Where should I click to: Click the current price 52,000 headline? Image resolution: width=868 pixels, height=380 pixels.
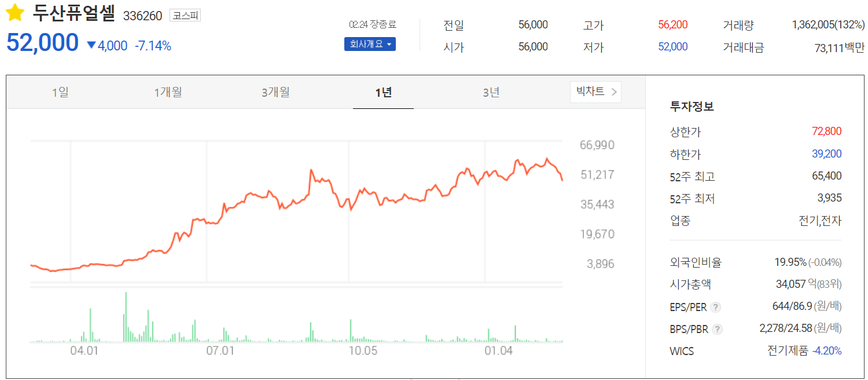click(x=42, y=43)
